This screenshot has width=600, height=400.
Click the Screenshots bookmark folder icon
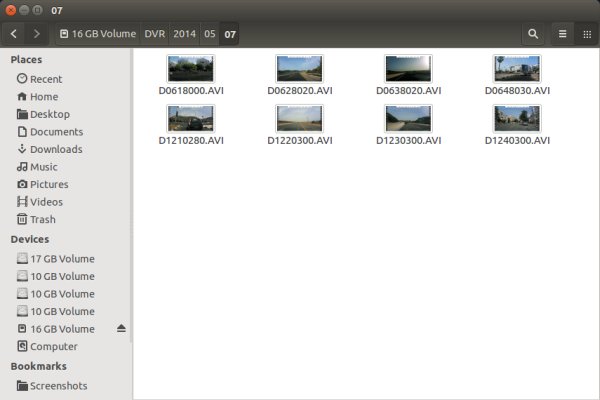coord(22,385)
